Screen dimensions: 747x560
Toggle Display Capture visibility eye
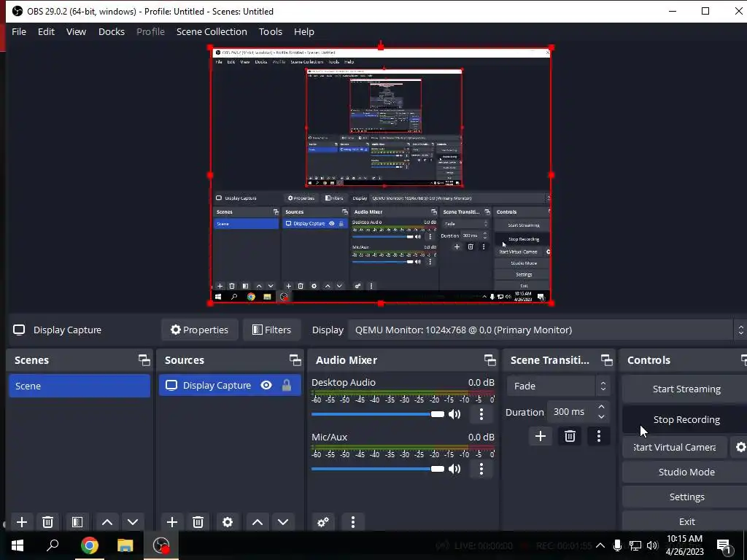point(266,385)
